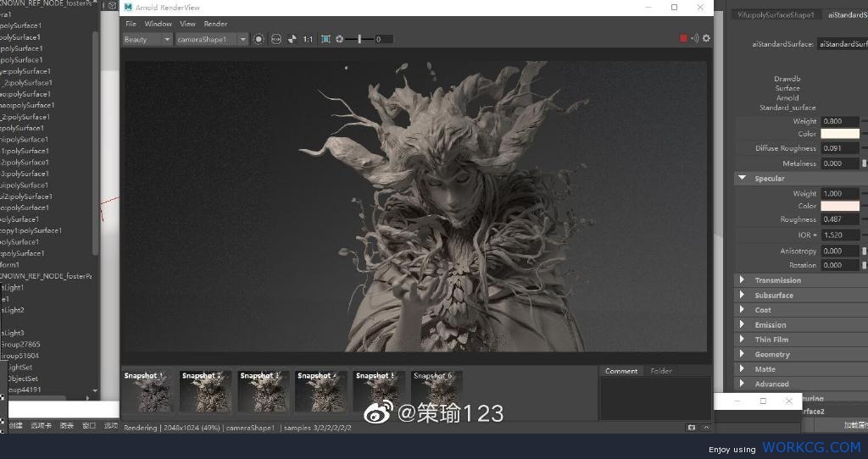Expand the Matte section
This screenshot has width=868, height=459.
tap(742, 369)
